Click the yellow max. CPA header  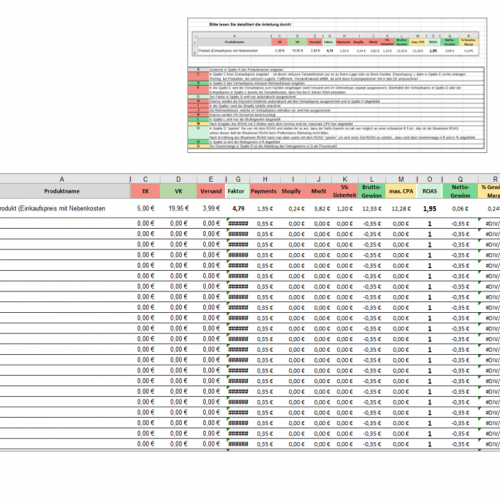(401, 191)
